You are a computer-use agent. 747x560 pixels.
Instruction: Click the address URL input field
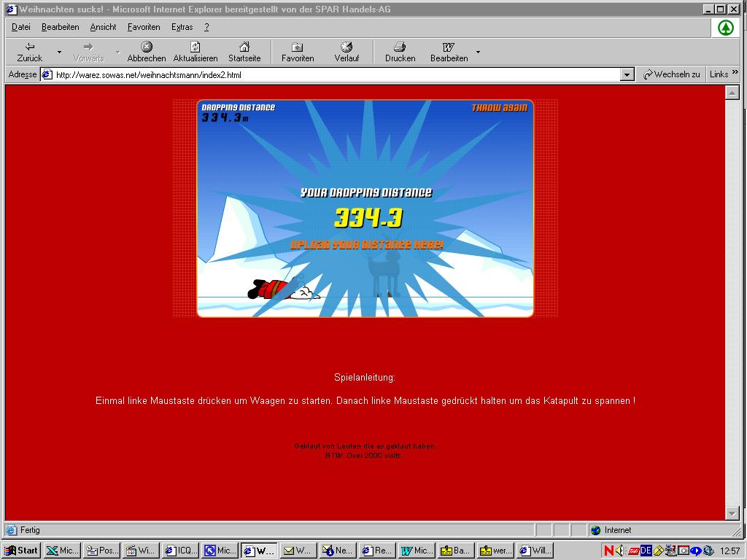point(336,74)
